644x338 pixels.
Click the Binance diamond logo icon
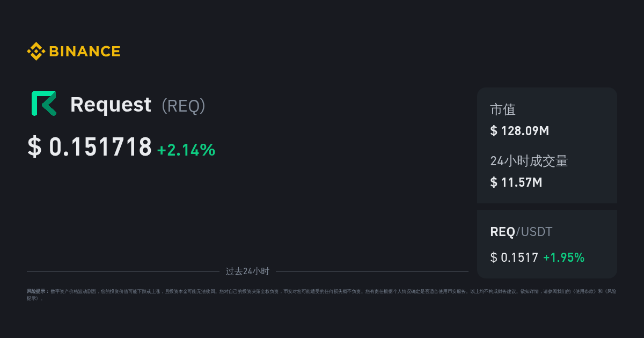click(36, 52)
